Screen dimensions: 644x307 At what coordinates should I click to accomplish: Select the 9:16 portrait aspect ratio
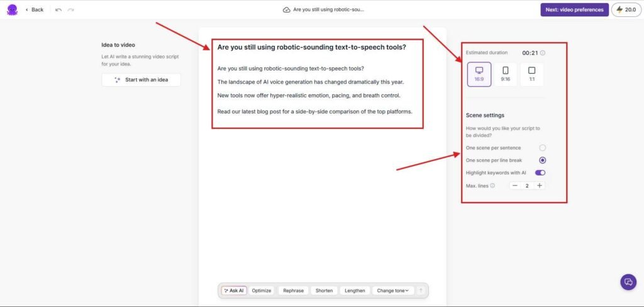[505, 74]
